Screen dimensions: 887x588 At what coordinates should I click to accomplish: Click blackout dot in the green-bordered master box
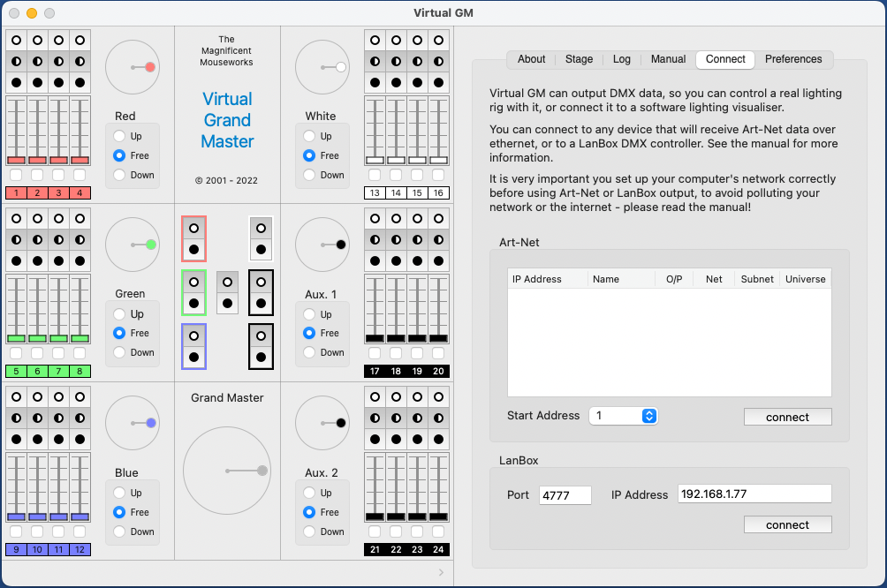(193, 303)
